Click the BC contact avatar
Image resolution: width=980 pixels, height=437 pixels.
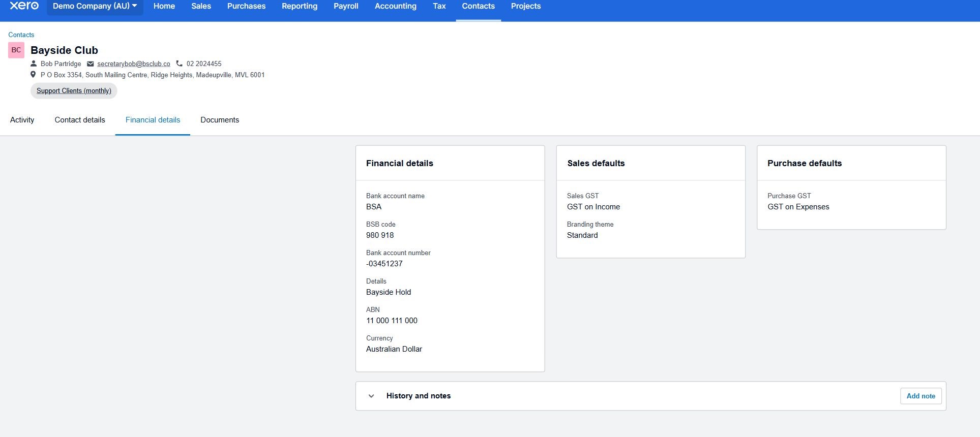16,50
